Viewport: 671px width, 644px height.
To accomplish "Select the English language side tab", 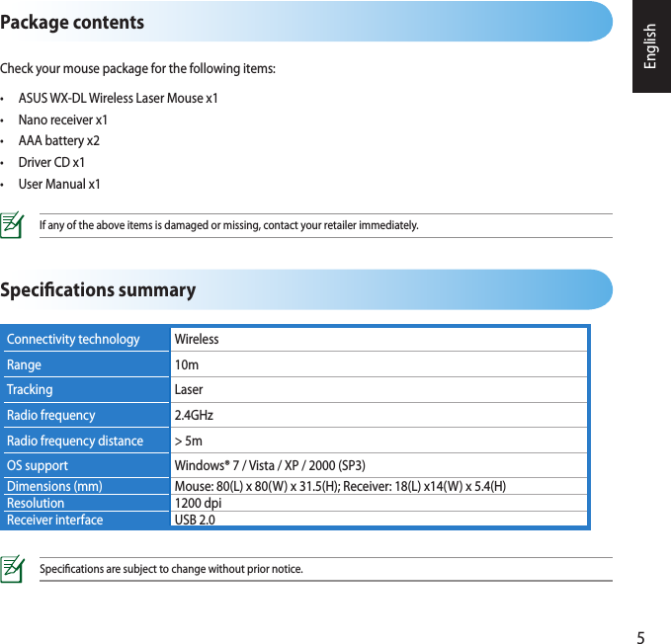I will pos(651,46).
